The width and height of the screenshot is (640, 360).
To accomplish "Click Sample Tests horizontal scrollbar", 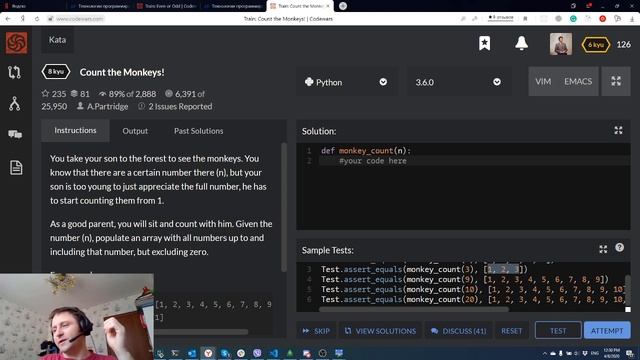I will coord(413,309).
